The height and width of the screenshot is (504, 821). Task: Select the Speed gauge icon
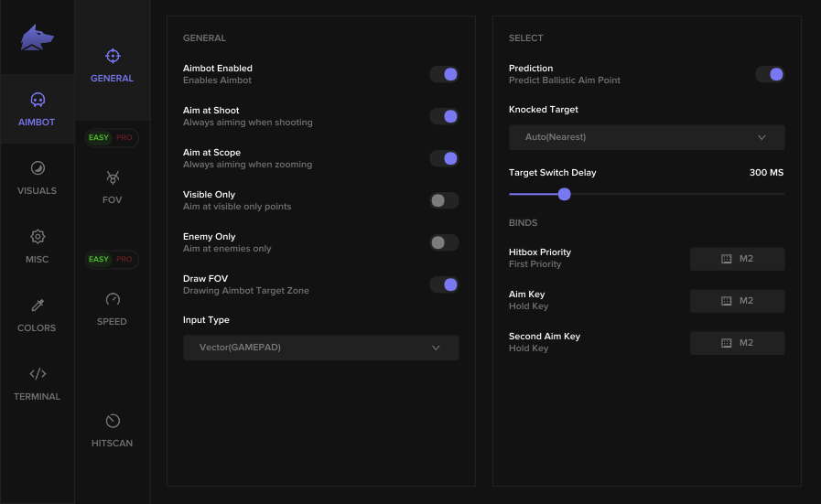click(x=113, y=299)
